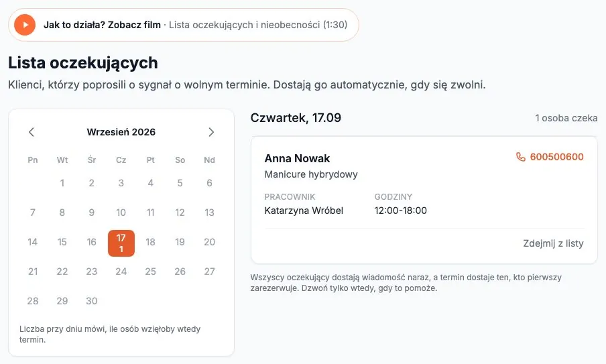The image size is (606, 364).
Task: Select September 11 in calendar
Action: pyautogui.click(x=150, y=213)
